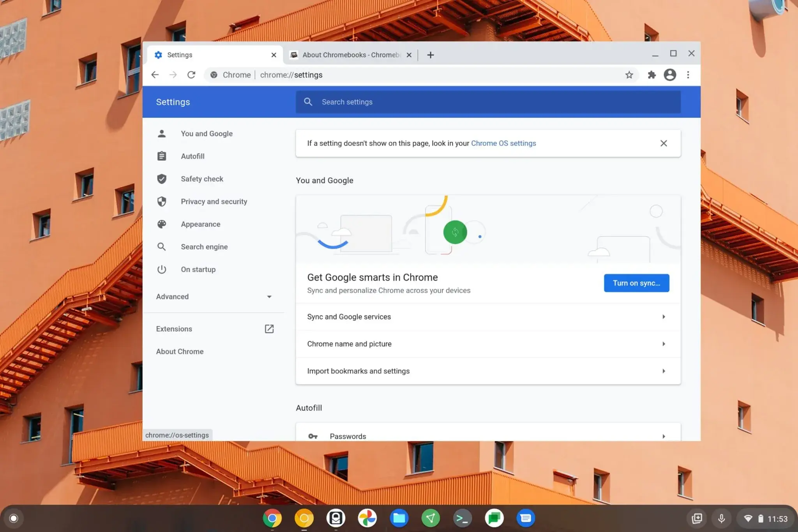The width and height of the screenshot is (798, 532).
Task: Focus the Search settings field
Action: 488,102
